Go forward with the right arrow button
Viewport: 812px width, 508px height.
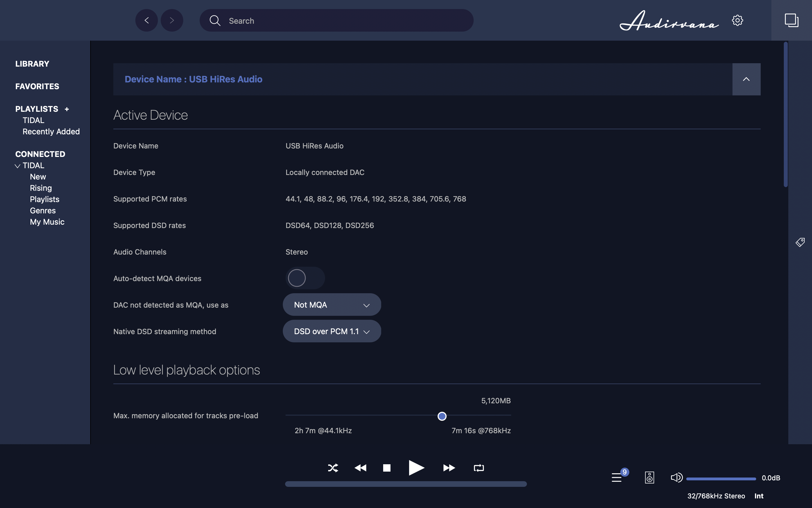(172, 21)
